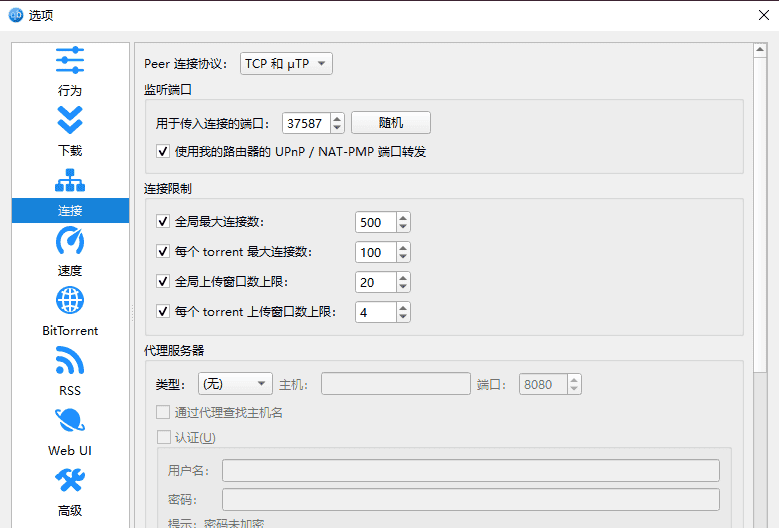Click the vertical scrollbar thumb

pyautogui.click(x=760, y=215)
